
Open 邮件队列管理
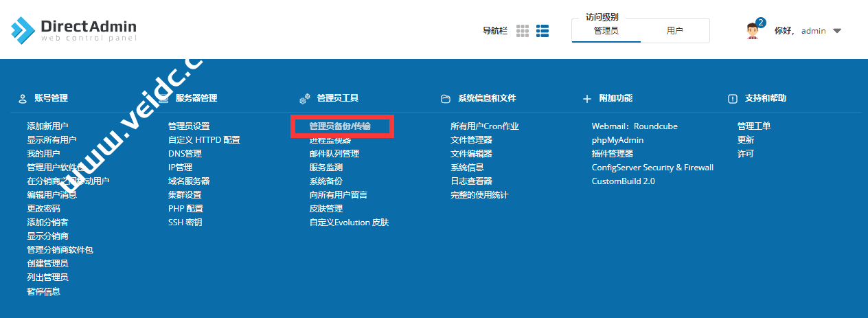[334, 154]
